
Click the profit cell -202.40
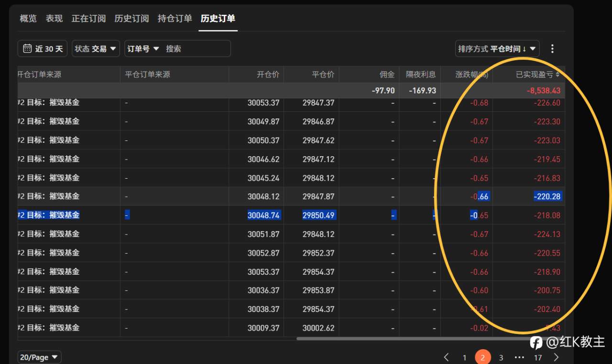(x=547, y=309)
